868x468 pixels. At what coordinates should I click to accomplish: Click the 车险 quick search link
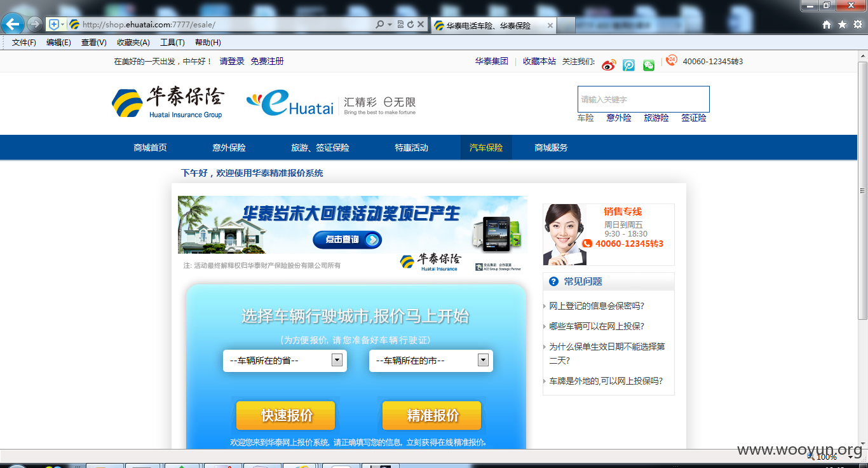(x=586, y=118)
